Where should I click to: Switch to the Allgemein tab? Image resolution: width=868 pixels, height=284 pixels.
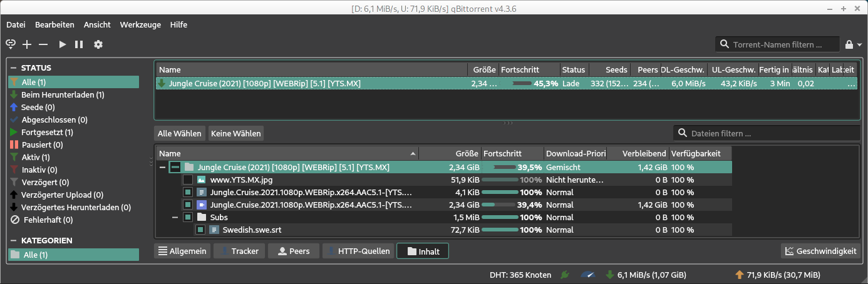pos(182,251)
